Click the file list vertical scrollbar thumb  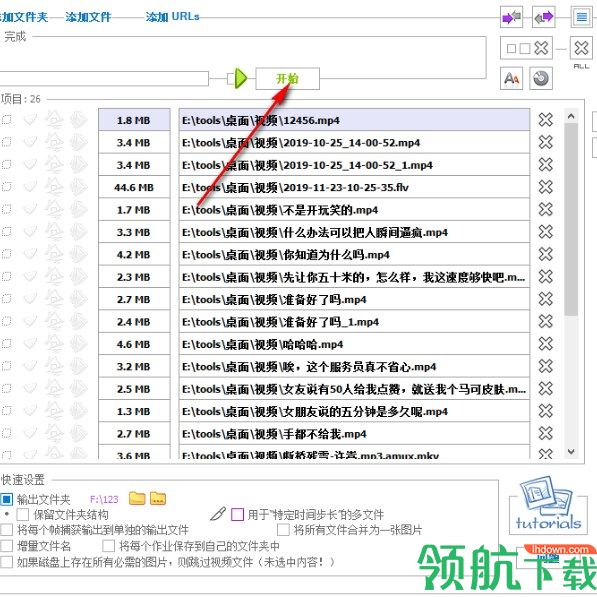click(x=571, y=219)
